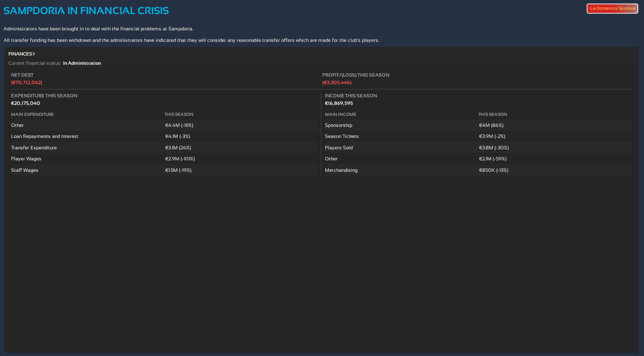Select the Players Sold income row
The image size is (644, 356).
478,148
